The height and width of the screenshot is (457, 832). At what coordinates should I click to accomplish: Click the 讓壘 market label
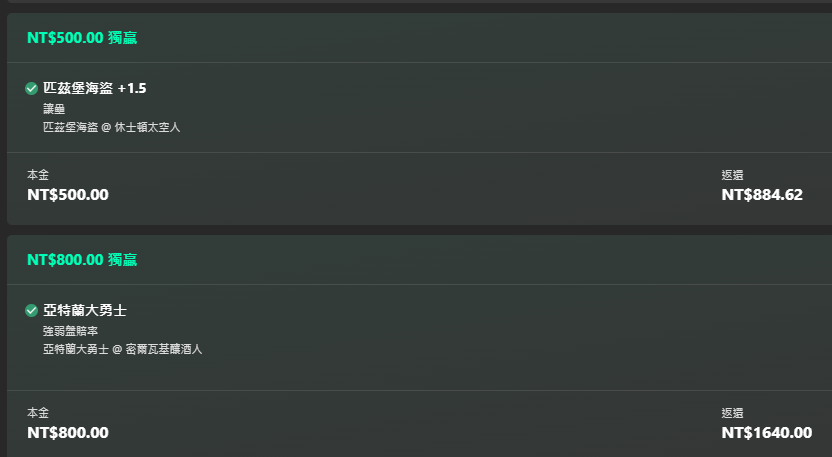click(54, 109)
